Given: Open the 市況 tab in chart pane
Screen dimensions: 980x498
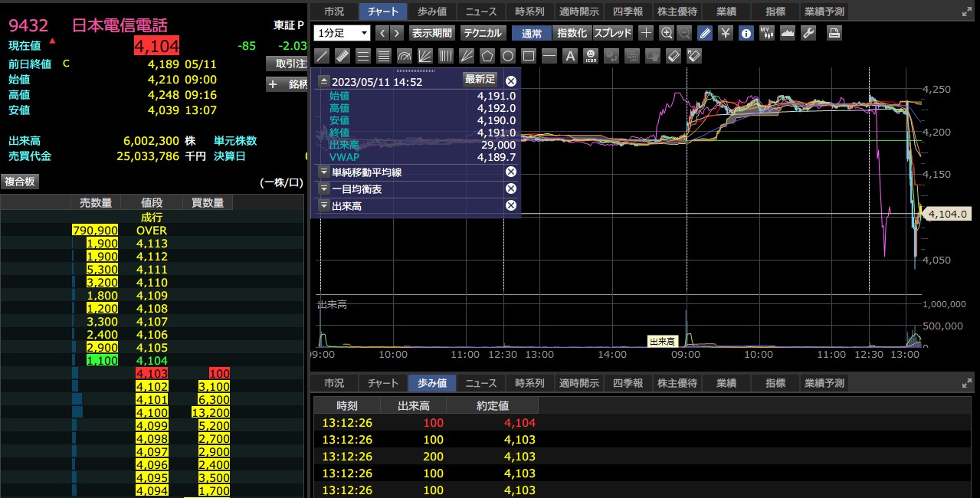Looking at the screenshot, I should coord(334,11).
